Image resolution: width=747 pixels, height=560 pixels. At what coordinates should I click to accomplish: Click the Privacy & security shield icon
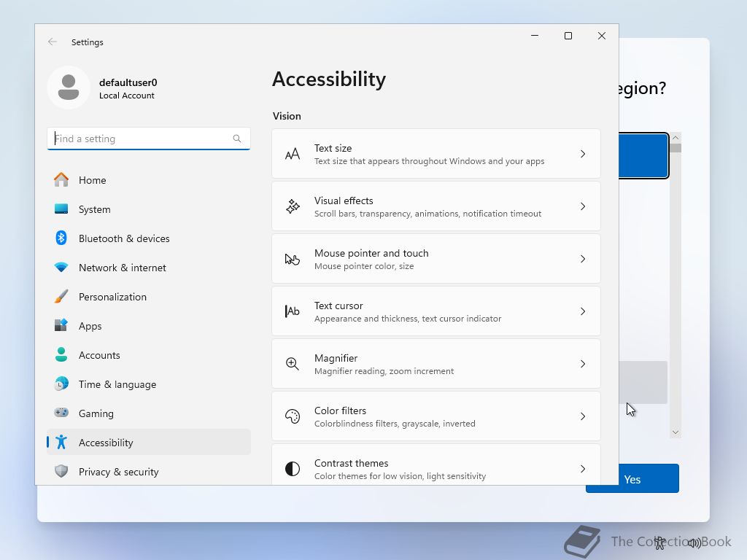[x=61, y=472]
